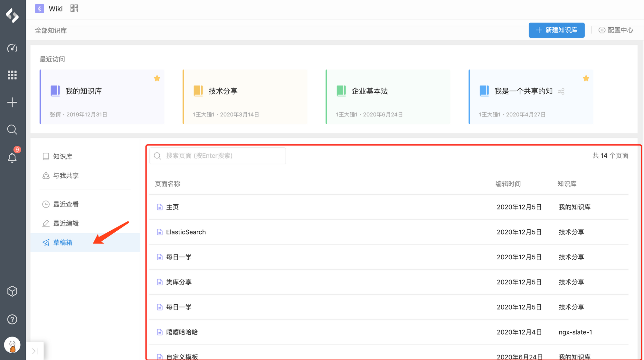Open the search magnifier in sidebar
Viewport: 644px width, 360px height.
click(12, 130)
